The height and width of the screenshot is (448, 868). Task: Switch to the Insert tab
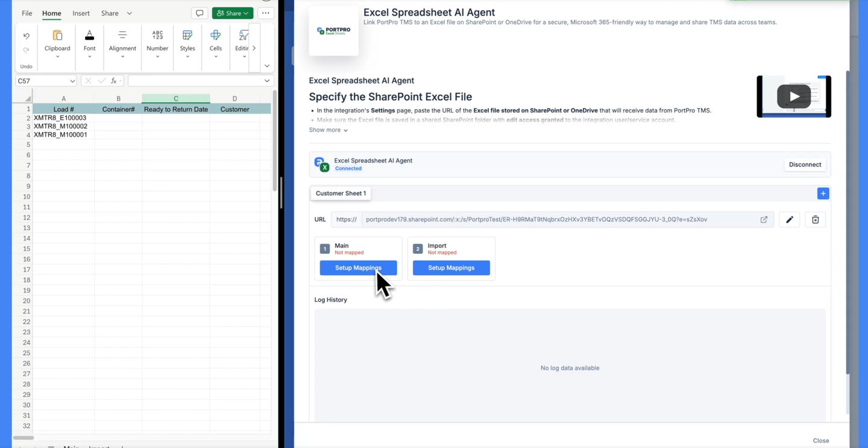pyautogui.click(x=81, y=13)
